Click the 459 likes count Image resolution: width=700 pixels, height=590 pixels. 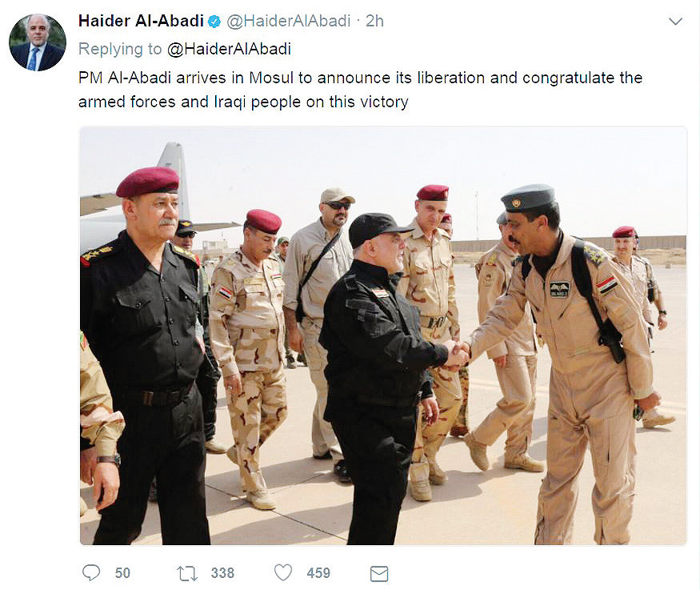pyautogui.click(x=318, y=572)
